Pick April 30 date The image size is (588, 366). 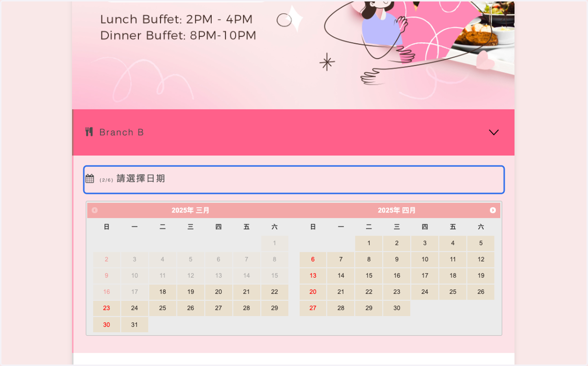click(397, 308)
